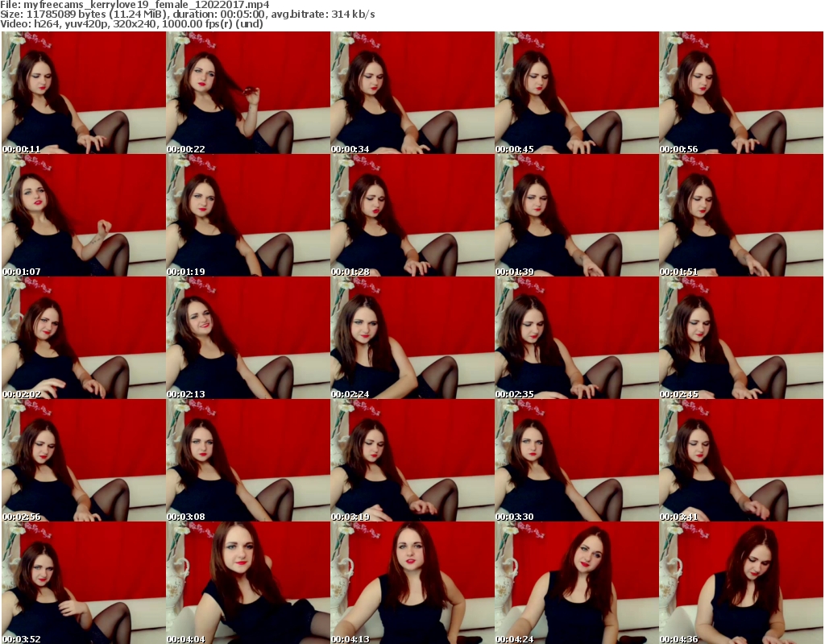Click the File name line in header
This screenshot has height=644, width=825.
coord(135,5)
